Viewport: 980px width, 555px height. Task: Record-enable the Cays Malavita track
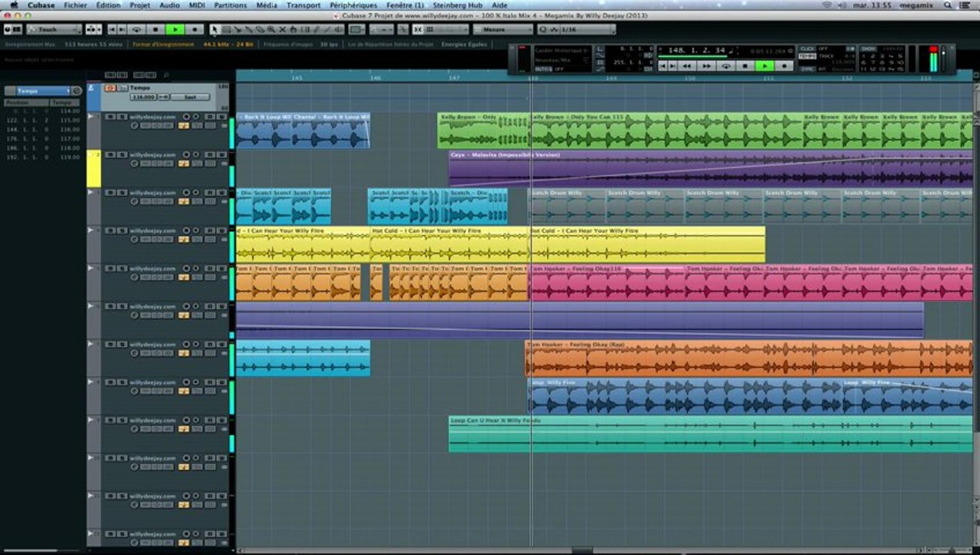click(x=186, y=154)
